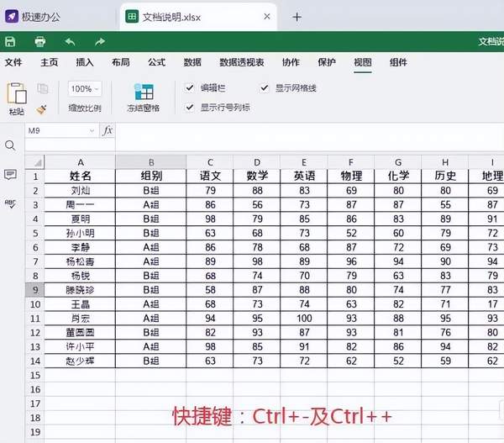
Task: Click the cell containing 王晶
Action: pyautogui.click(x=80, y=304)
